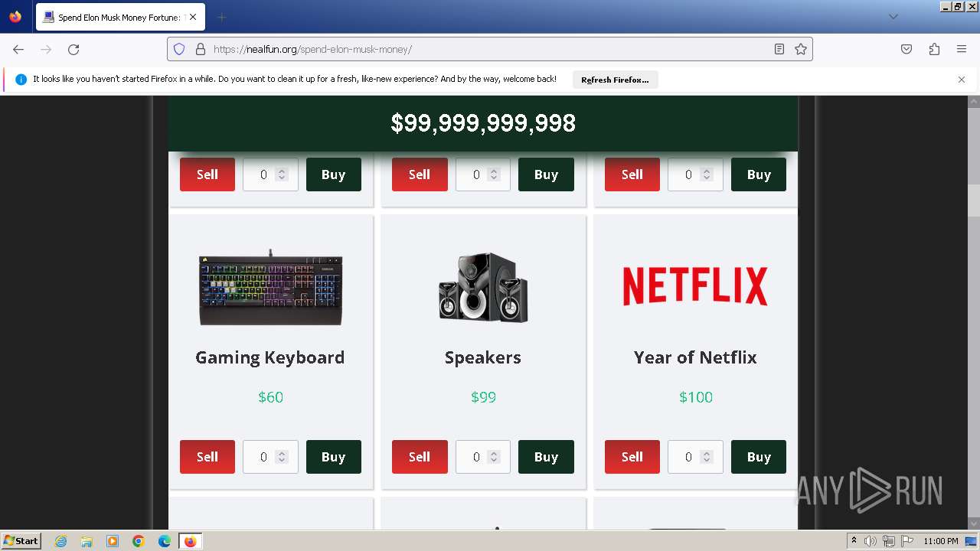Open the Firefox hamburger menu
Screen dimensions: 980x551
[x=962, y=49]
